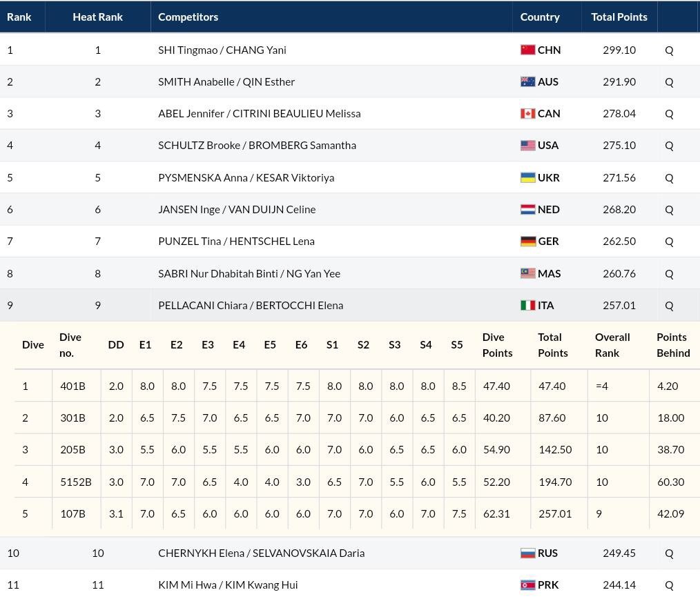Sort by Heat Rank column header
Viewport: 700px width, 599px height.
(97, 17)
